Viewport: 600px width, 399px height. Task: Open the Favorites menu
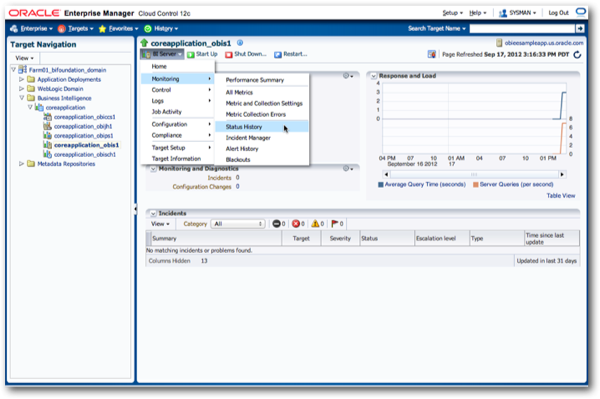(119, 28)
